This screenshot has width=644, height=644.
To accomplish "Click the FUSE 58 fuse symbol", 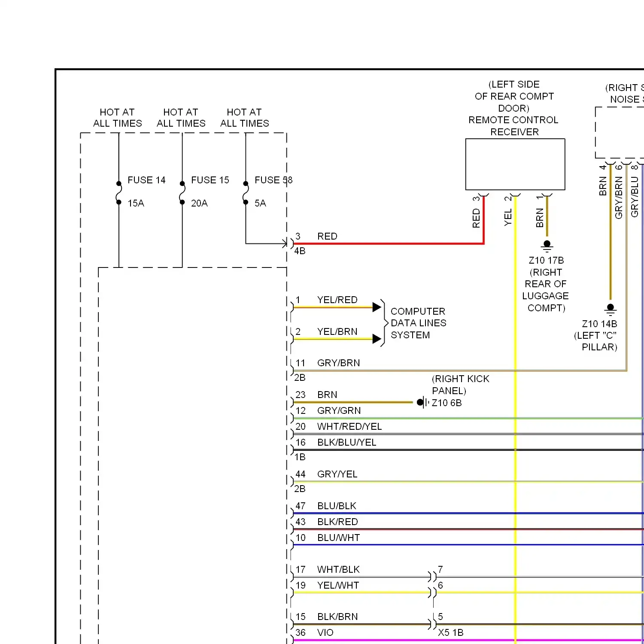I will tap(246, 193).
